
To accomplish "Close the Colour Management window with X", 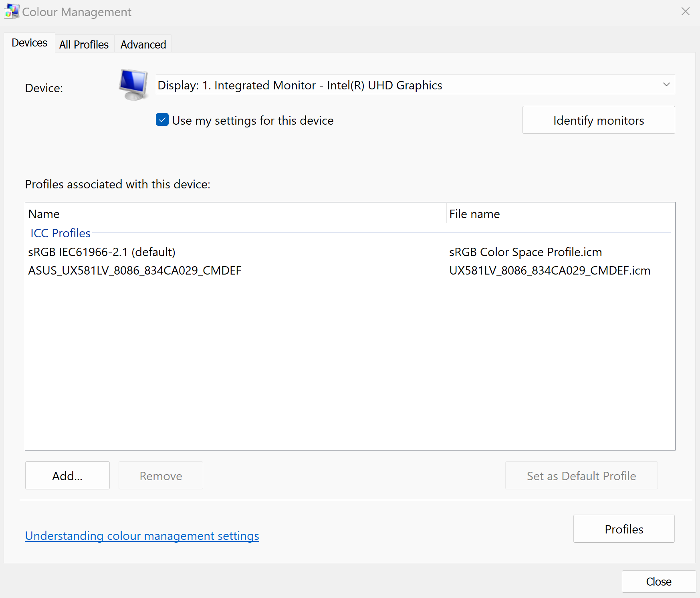I will 685,12.
